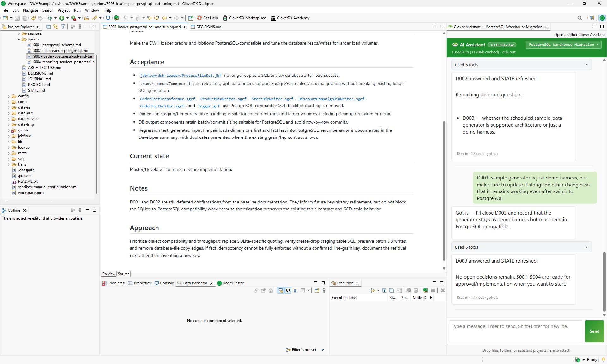Click the gray X icon in the Execution toolbar
The image size is (607, 364).
click(x=443, y=290)
